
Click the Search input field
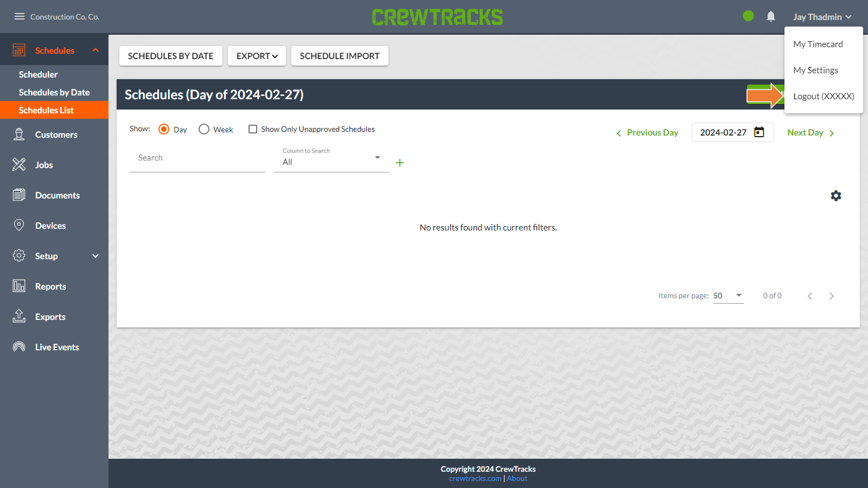tap(197, 158)
